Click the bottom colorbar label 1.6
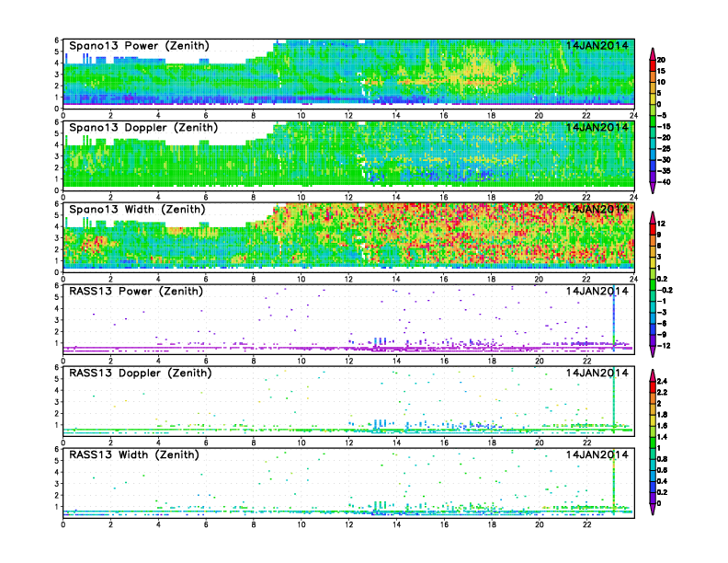 pos(663,426)
